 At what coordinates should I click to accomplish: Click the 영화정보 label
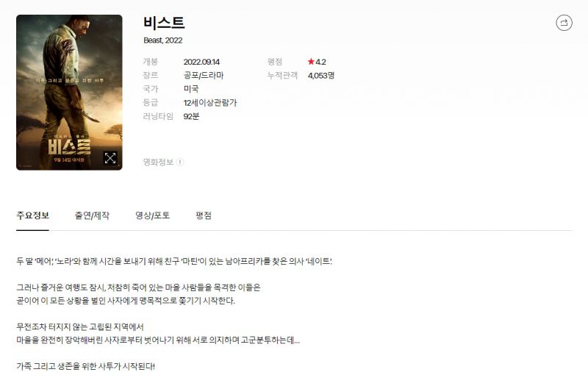pyautogui.click(x=158, y=162)
